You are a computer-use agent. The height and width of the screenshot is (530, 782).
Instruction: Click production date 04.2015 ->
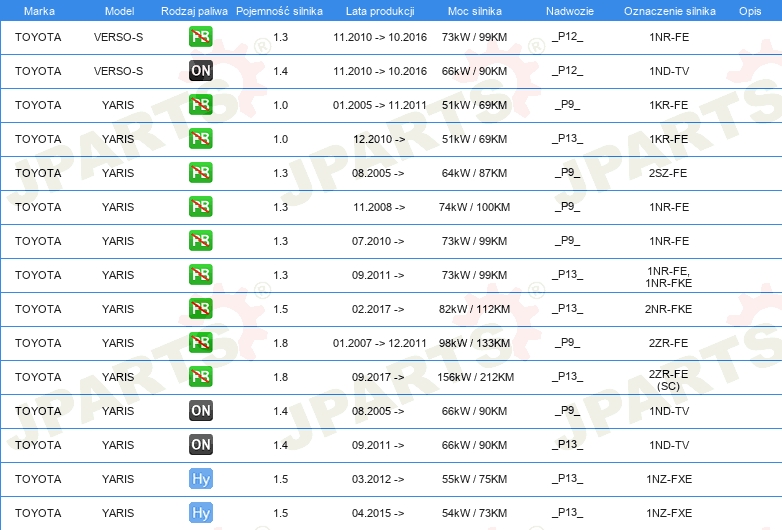click(378, 513)
